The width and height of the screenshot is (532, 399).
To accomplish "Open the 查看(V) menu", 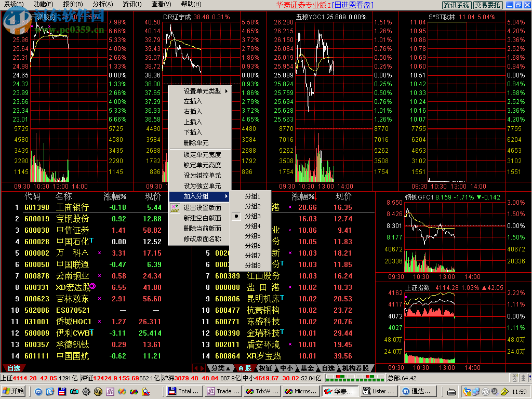I will click(161, 4).
